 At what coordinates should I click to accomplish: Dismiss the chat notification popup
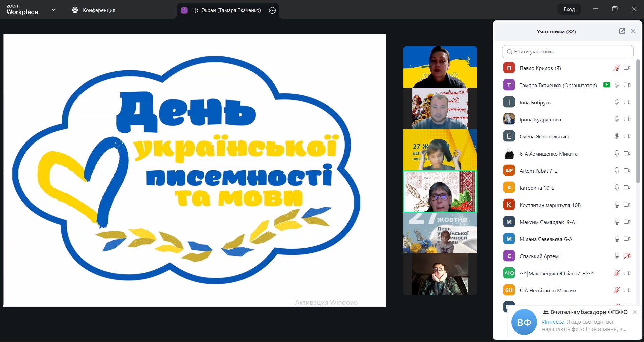635,312
